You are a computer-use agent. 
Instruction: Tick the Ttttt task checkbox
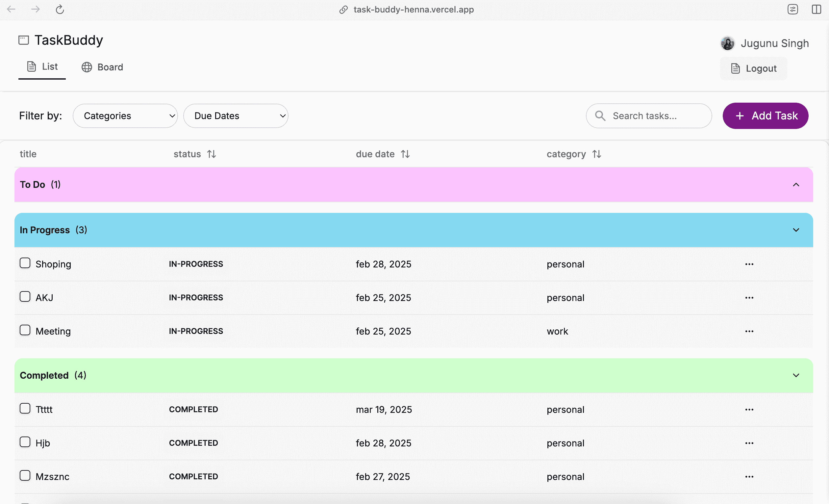tap(25, 409)
